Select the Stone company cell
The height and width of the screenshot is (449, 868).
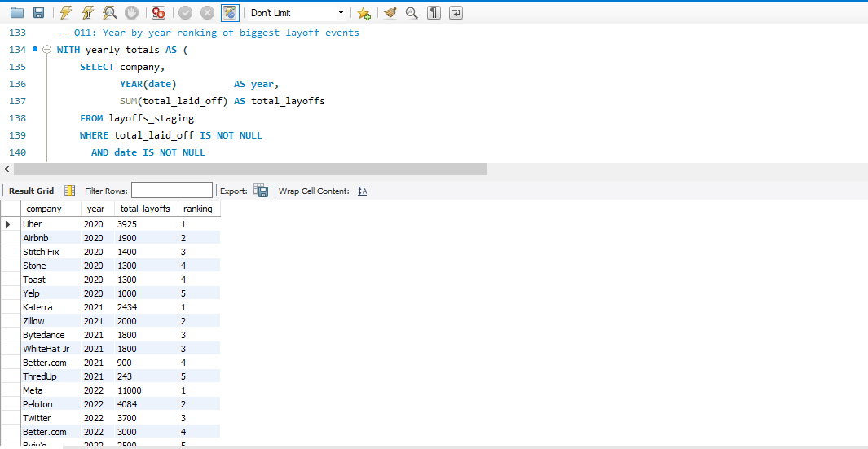click(x=51, y=266)
